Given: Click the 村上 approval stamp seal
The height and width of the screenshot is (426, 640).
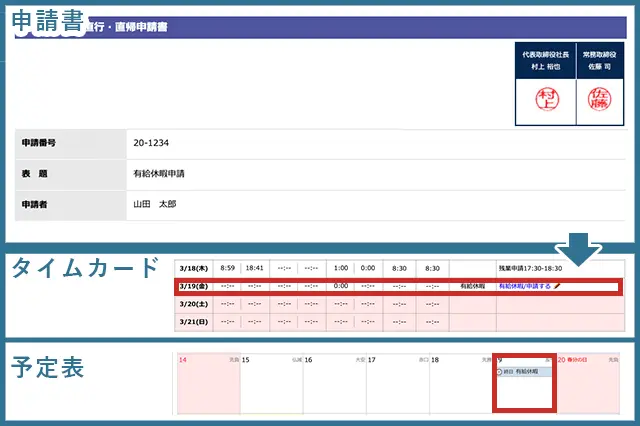Looking at the screenshot, I should click(547, 100).
